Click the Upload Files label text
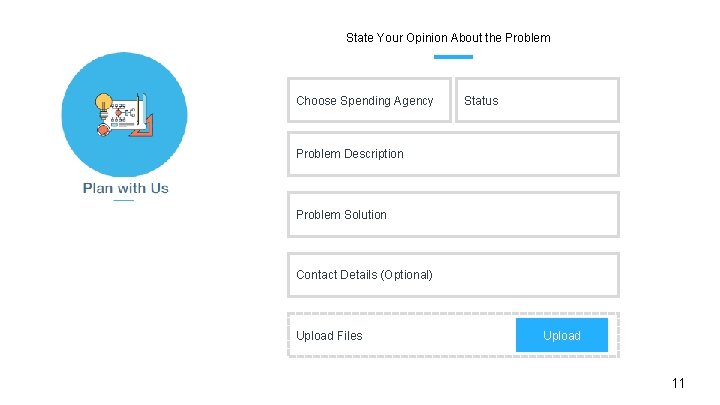720x405 pixels. point(329,336)
